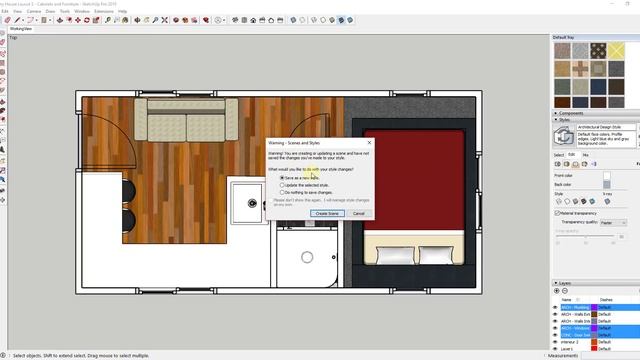Switch to Front view house icon
This screenshot has height=360, width=640.
coord(253,20)
